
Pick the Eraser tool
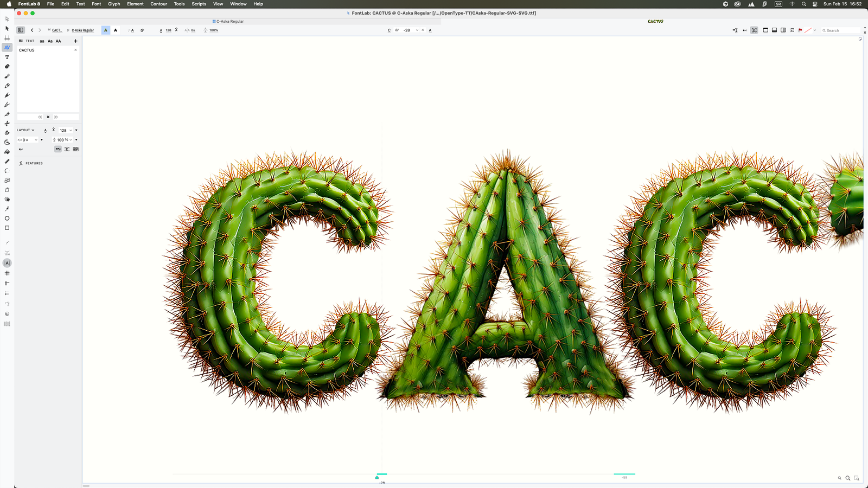point(7,67)
